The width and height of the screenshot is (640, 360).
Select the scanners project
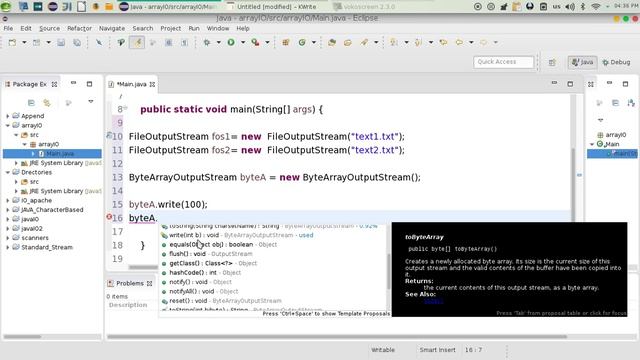click(x=35, y=238)
